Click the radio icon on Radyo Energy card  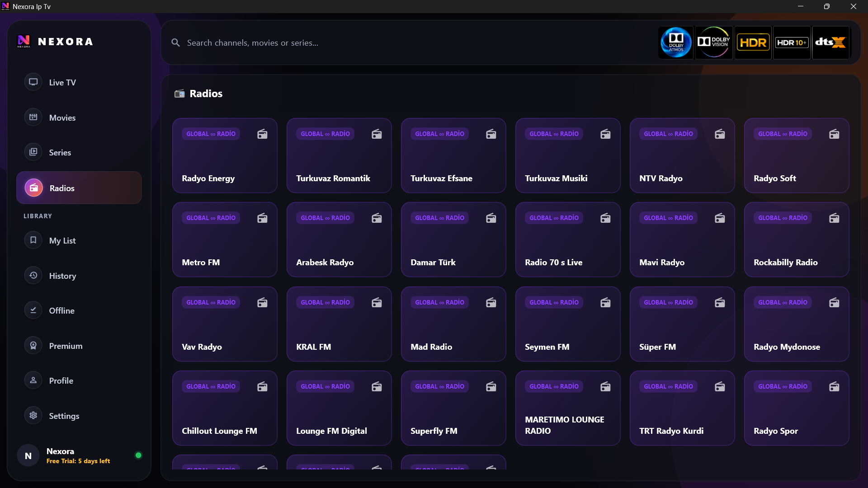pyautogui.click(x=262, y=134)
